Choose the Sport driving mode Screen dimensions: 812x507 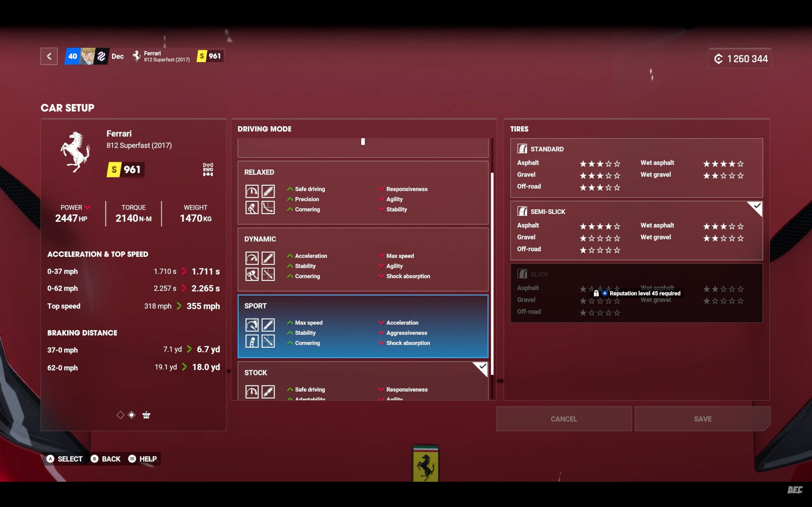[x=362, y=326]
